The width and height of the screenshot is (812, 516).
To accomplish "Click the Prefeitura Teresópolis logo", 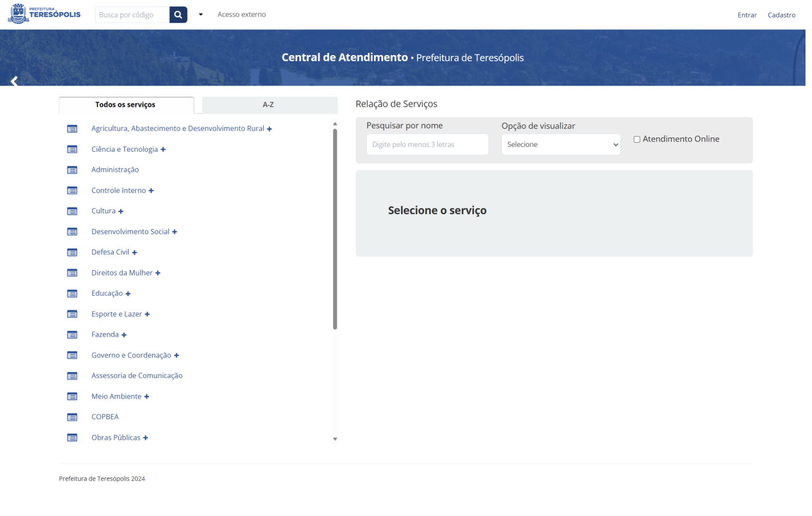I will [x=44, y=14].
